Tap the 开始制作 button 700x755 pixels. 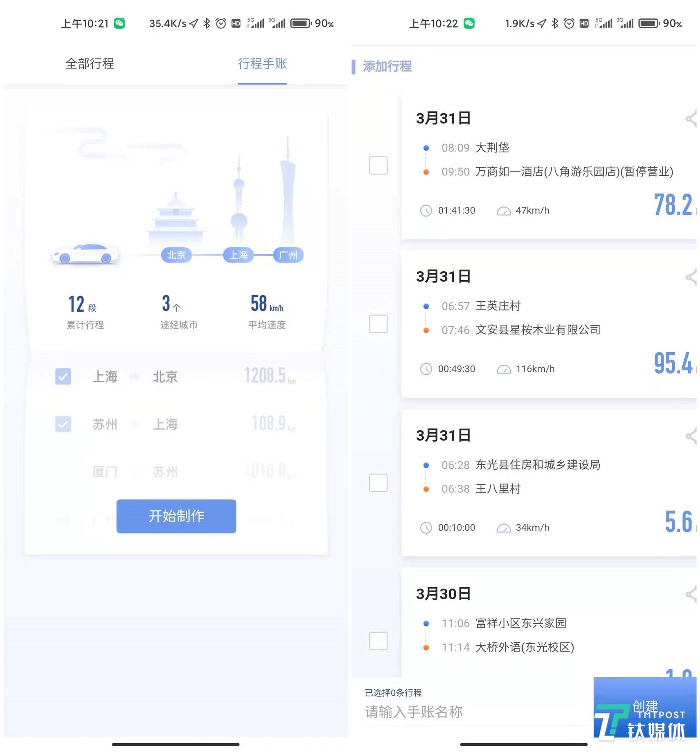[x=176, y=517]
